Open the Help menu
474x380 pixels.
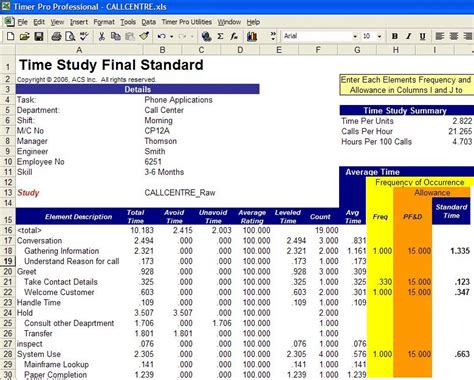(x=253, y=22)
